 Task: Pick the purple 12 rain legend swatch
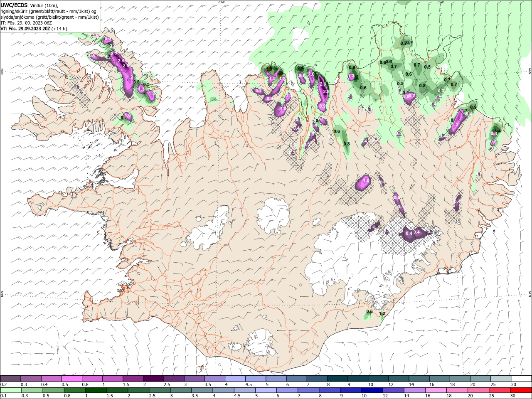pyautogui.click(x=393, y=390)
